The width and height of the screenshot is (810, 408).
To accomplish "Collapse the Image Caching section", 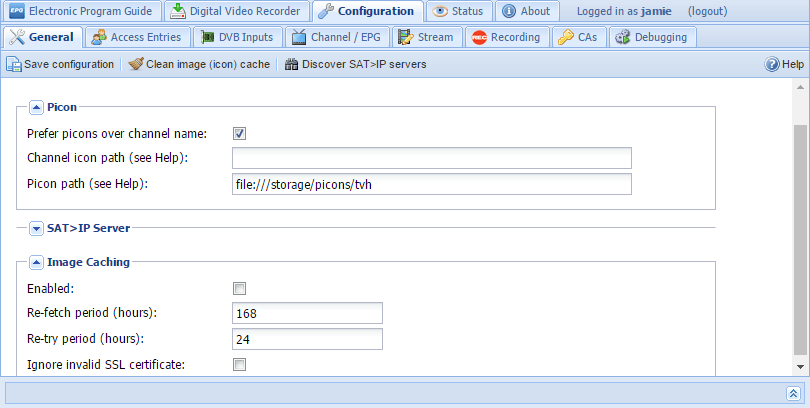I will point(36,262).
